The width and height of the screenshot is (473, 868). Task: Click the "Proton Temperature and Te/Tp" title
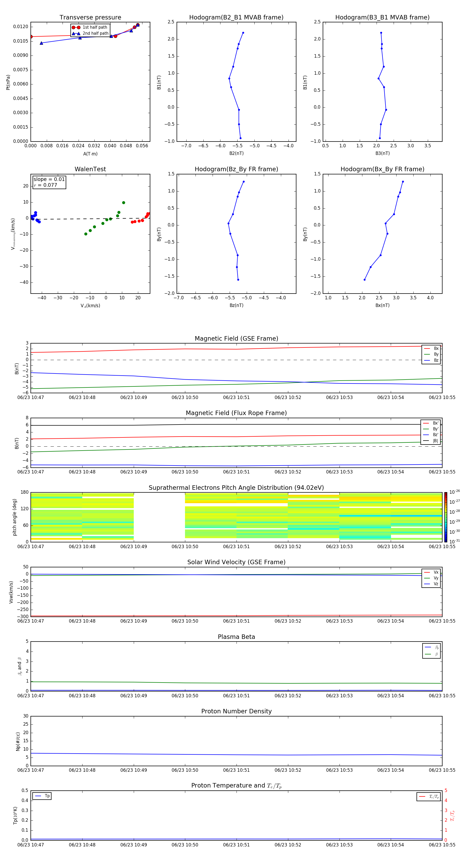pyautogui.click(x=236, y=786)
